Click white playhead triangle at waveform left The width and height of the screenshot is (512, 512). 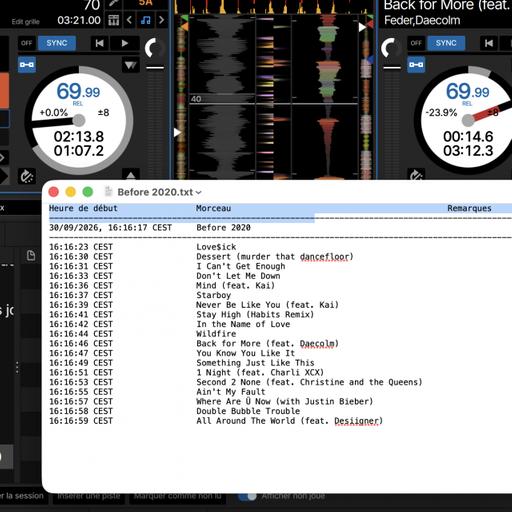[177, 132]
